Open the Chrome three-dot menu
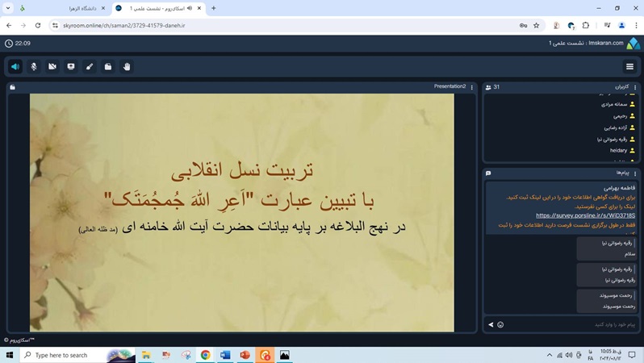The height and width of the screenshot is (363, 644). (636, 26)
